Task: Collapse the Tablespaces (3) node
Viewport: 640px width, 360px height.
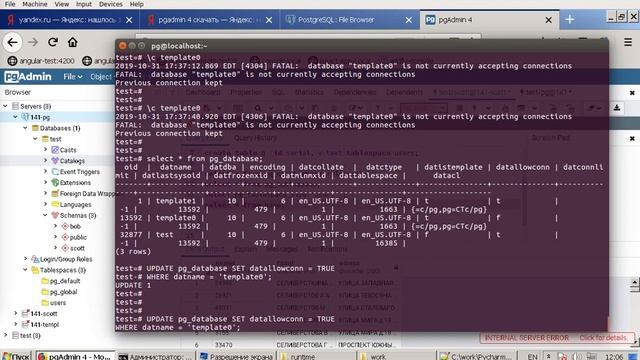Action: point(25,270)
